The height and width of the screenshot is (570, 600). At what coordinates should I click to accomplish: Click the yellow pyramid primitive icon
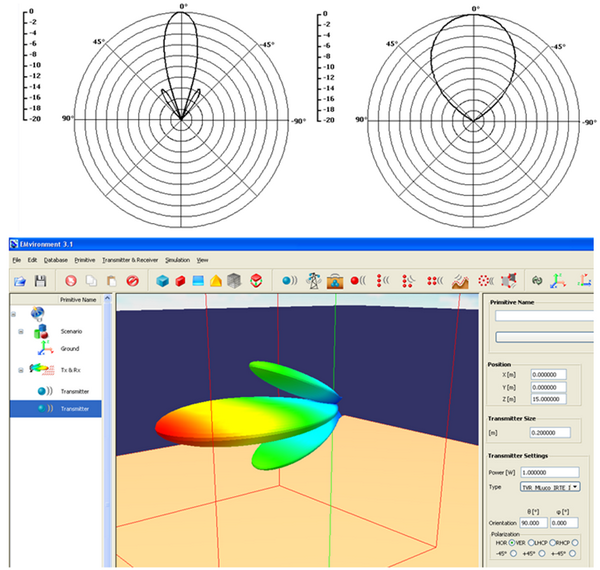213,282
